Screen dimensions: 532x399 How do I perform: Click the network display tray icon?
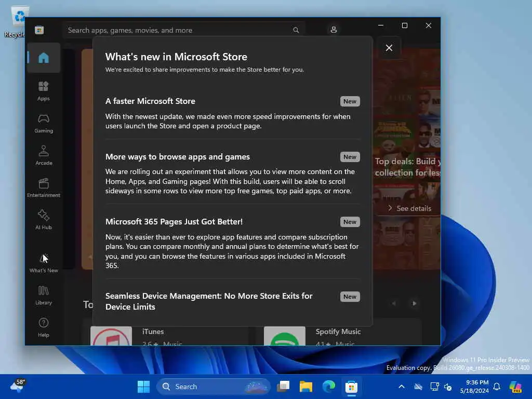(434, 387)
